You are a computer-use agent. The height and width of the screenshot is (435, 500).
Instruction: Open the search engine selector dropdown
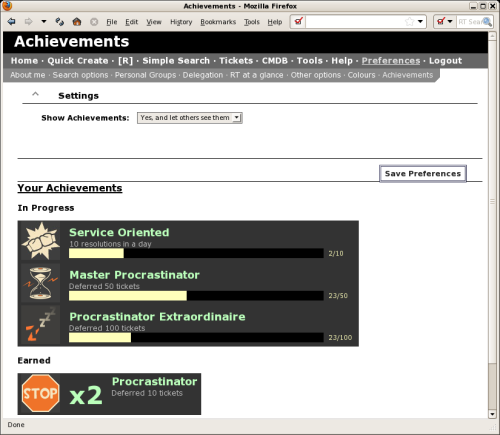450,22
